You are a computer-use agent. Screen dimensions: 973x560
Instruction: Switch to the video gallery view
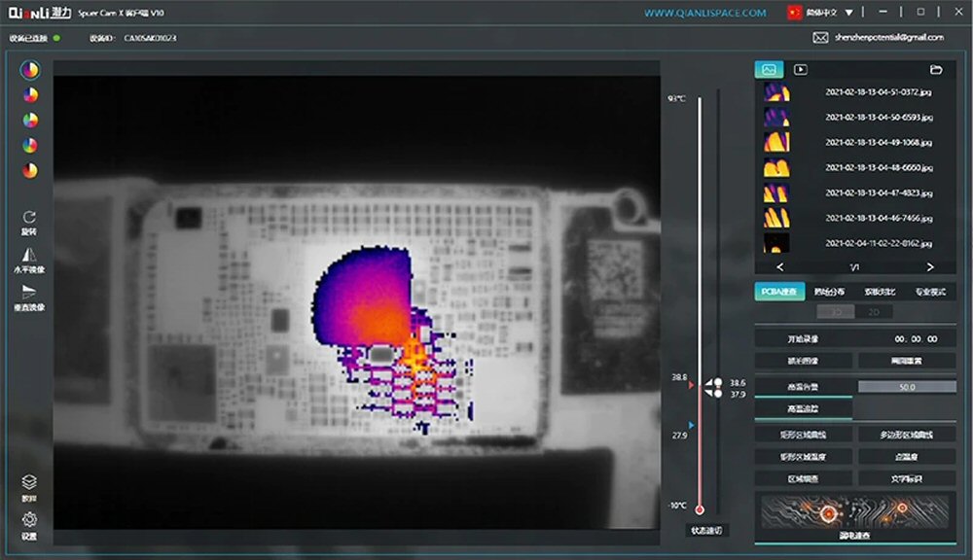[800, 70]
